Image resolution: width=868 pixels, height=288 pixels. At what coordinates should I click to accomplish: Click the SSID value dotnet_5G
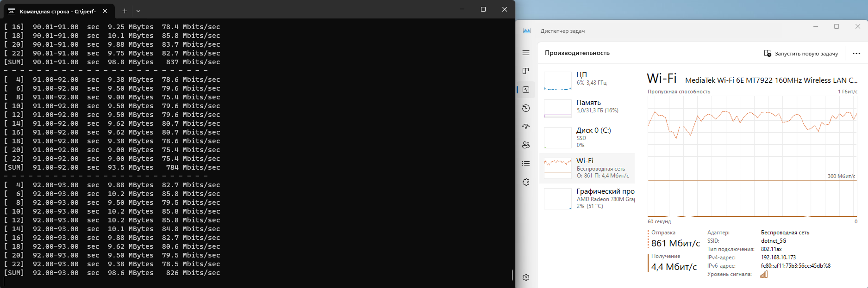774,241
